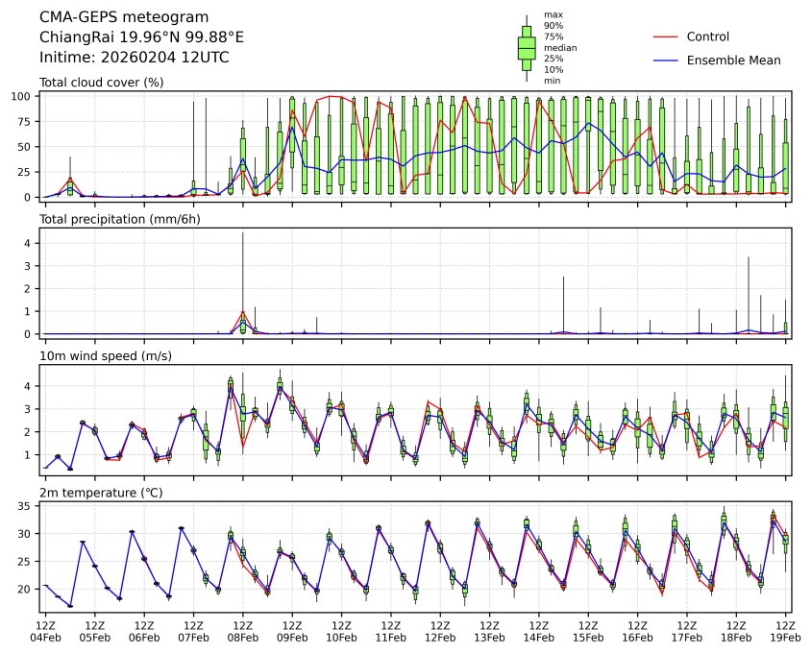Click the 20 tick on temperature axis

point(25,590)
